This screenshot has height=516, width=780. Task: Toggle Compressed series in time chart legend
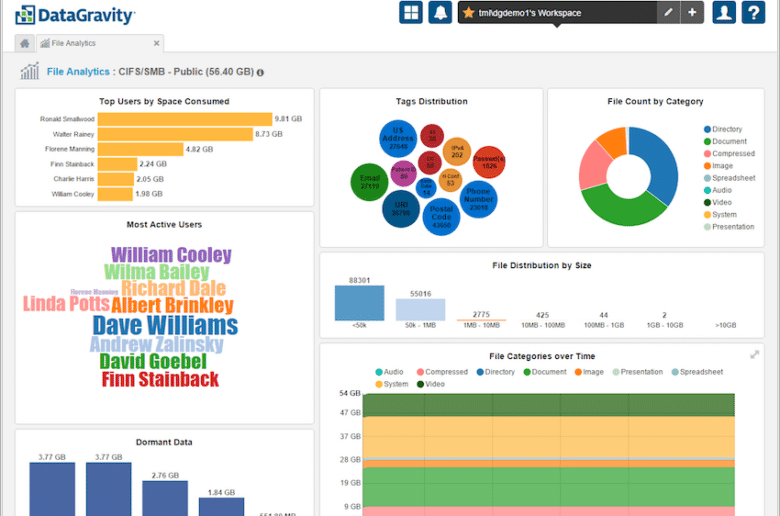pyautogui.click(x=442, y=372)
